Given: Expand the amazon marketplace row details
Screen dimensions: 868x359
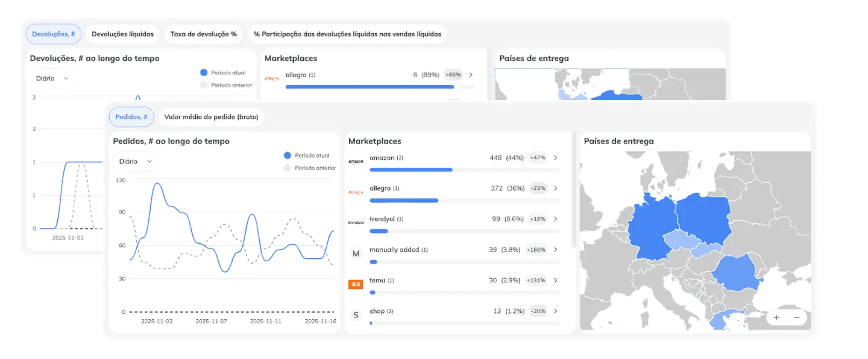Looking at the screenshot, I should pyautogui.click(x=555, y=157).
